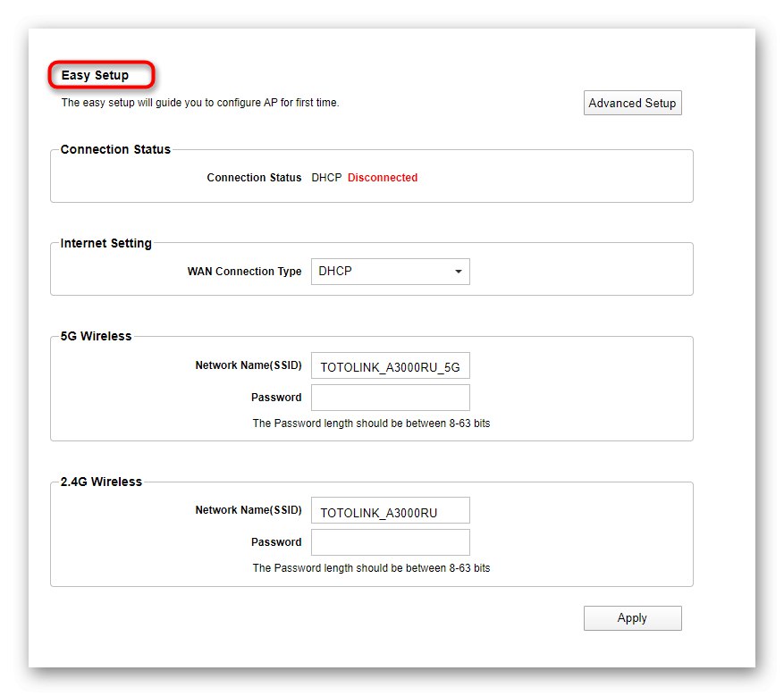Click the red Disconnected status text

click(x=383, y=178)
